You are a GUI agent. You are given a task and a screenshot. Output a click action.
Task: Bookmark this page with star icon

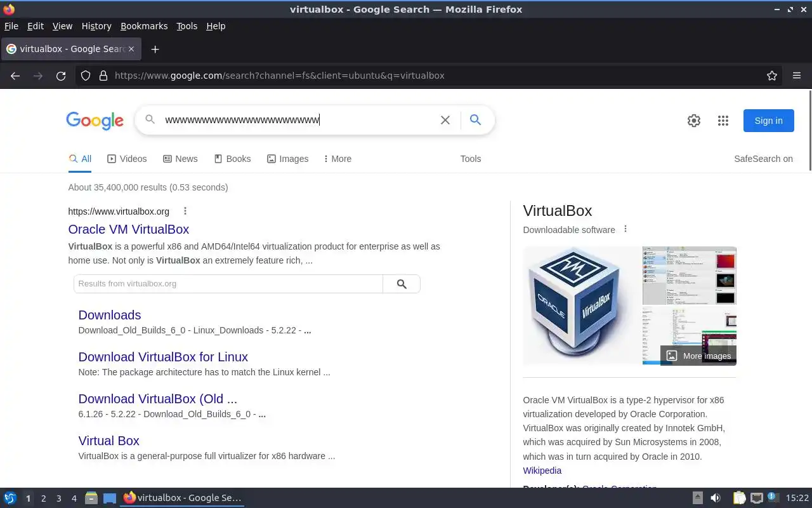tap(772, 76)
